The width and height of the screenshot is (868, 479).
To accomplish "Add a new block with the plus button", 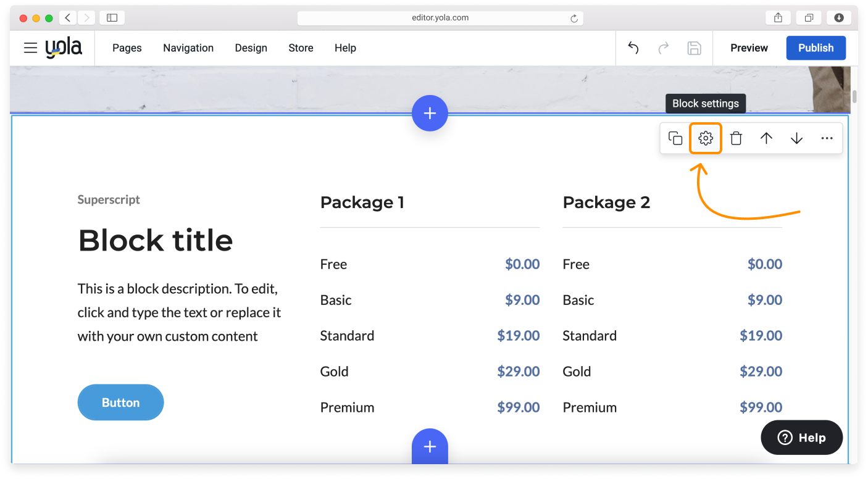I will (x=430, y=113).
